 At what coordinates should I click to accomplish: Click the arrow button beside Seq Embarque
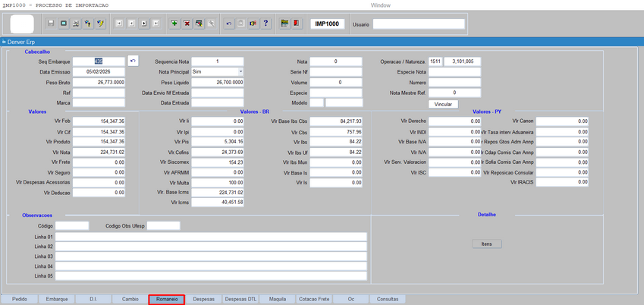click(x=133, y=61)
